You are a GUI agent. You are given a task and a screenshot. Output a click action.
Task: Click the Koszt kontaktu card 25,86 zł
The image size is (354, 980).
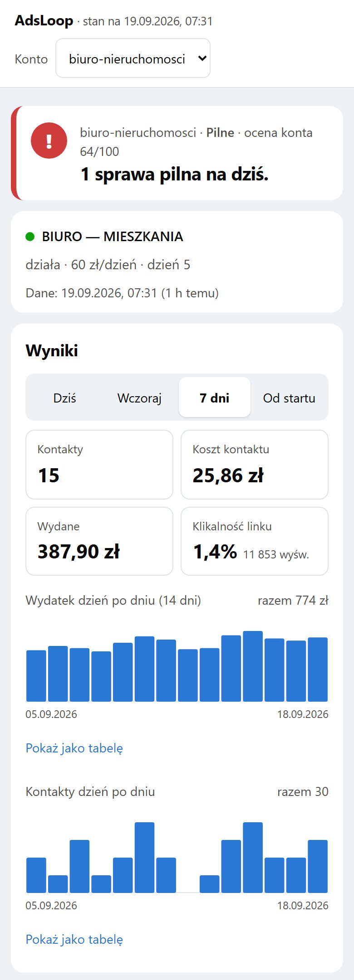tap(255, 465)
